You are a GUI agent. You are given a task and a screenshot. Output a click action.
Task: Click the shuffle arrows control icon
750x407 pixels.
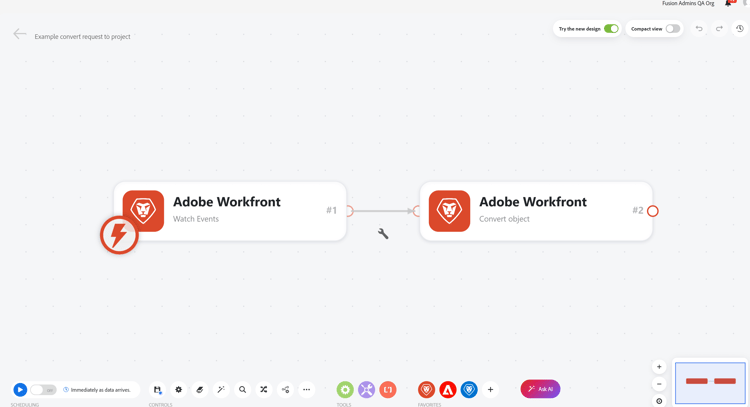(x=264, y=390)
